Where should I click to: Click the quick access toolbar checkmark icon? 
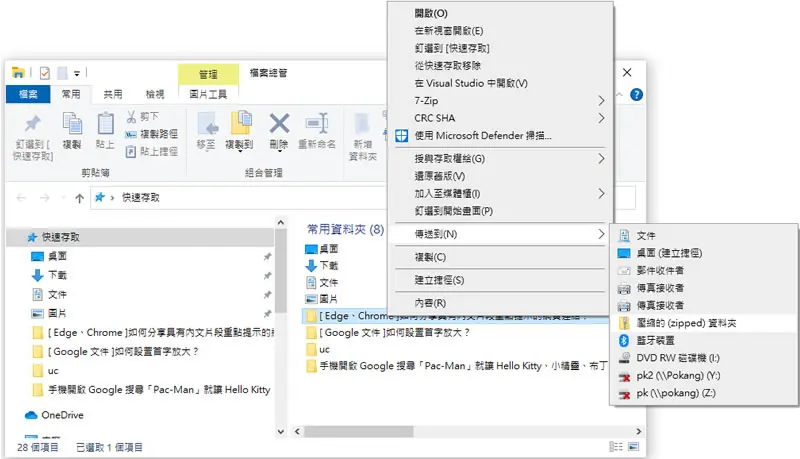click(x=45, y=73)
